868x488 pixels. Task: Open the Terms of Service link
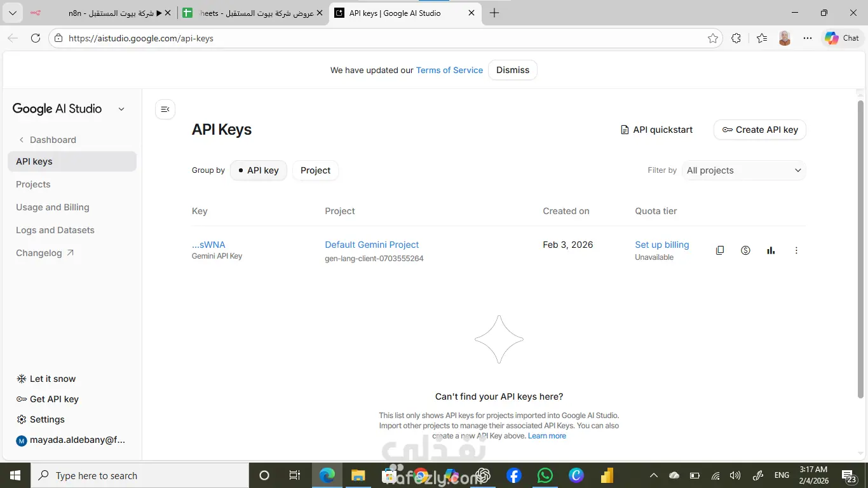point(449,71)
